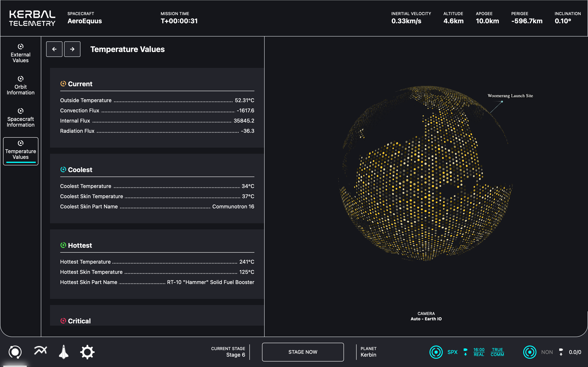Screen dimensions: 588x367
Task: Click the next page arrow button
Action: (72, 49)
